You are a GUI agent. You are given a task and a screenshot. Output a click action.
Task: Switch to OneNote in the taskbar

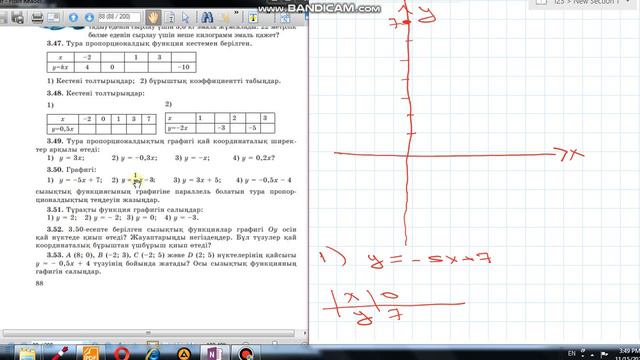tap(214, 353)
